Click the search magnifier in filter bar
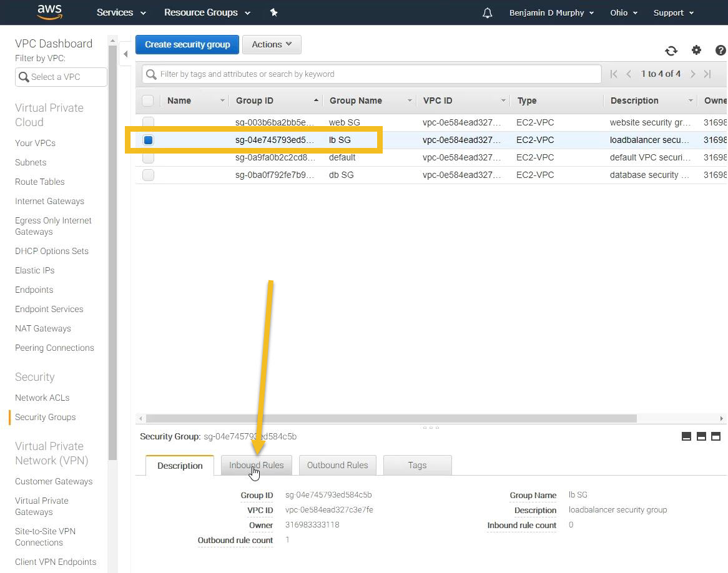The image size is (728, 573). pyautogui.click(x=151, y=74)
